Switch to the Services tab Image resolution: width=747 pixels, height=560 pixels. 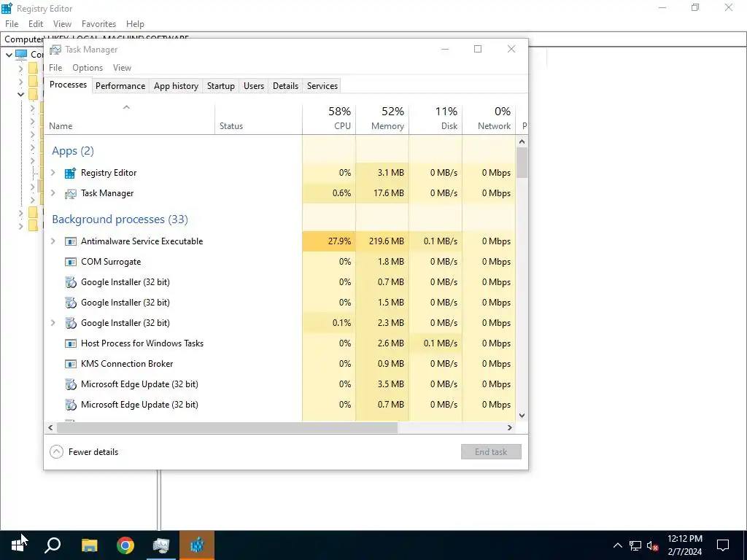point(322,86)
